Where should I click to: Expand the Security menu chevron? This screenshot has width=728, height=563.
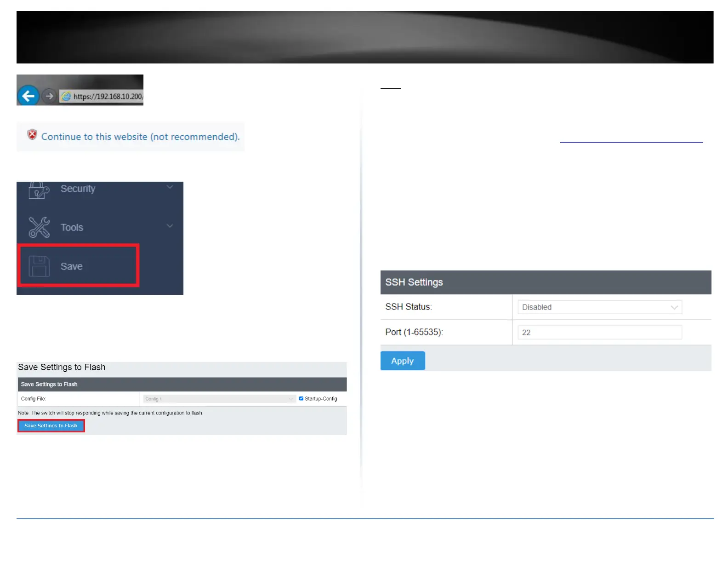(170, 187)
